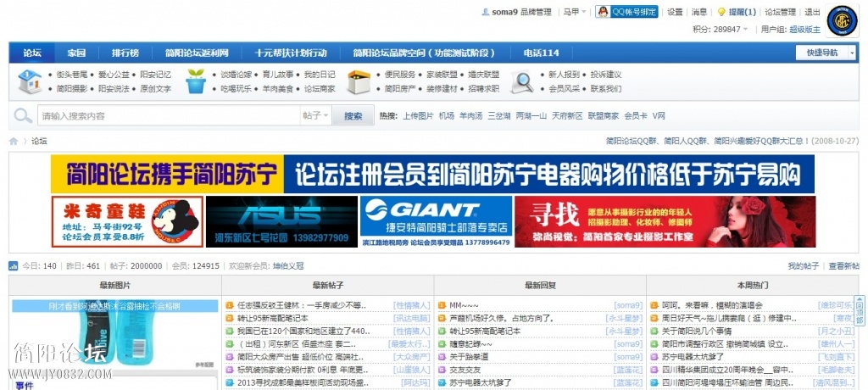Open the Inter Milan avatar profile picture

point(842,21)
